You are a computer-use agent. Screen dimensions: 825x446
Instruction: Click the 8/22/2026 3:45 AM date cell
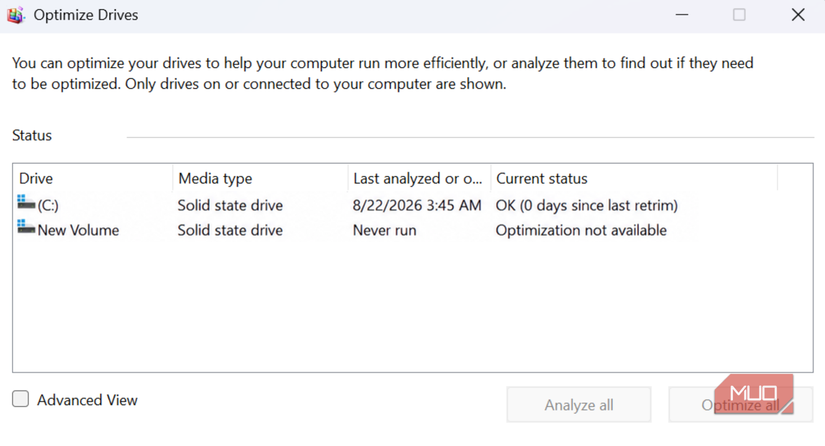point(417,205)
